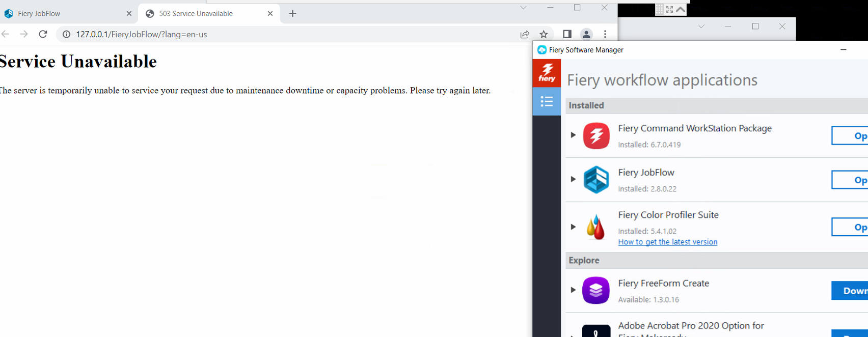Download Fiery FreeForm Create
Image resolution: width=868 pixels, height=337 pixels.
(850, 291)
